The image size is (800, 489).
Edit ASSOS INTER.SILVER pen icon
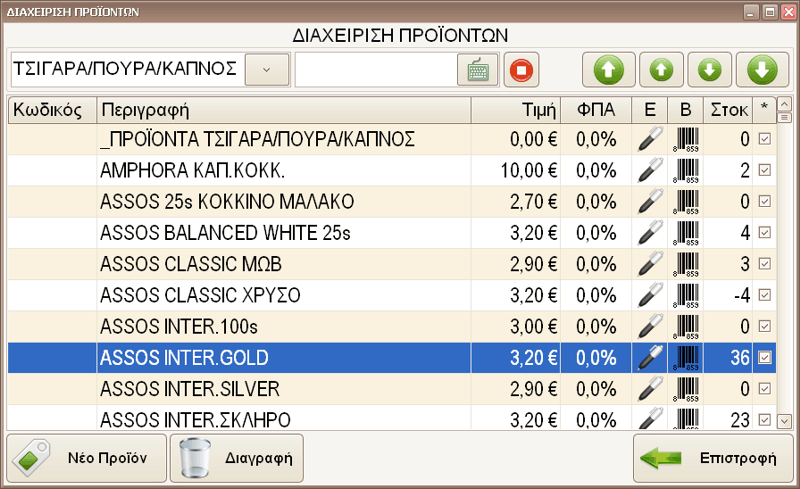pyautogui.click(x=650, y=388)
